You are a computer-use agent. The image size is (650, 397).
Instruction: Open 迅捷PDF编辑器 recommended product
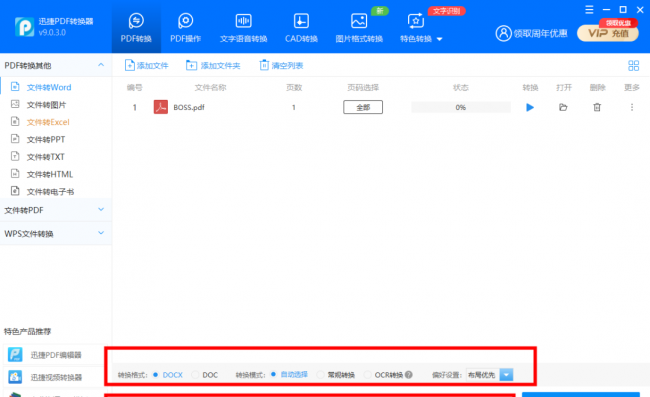click(x=53, y=355)
